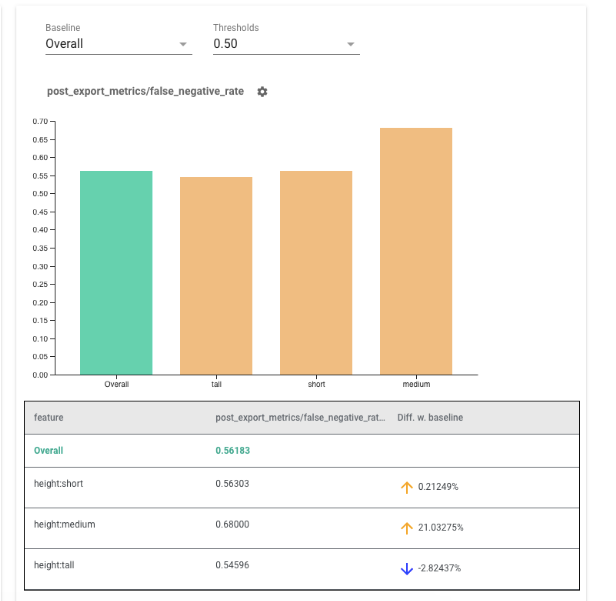Viewport: 616px width, 601px height.
Task: Click the Thresholds field label
Action: [236, 28]
